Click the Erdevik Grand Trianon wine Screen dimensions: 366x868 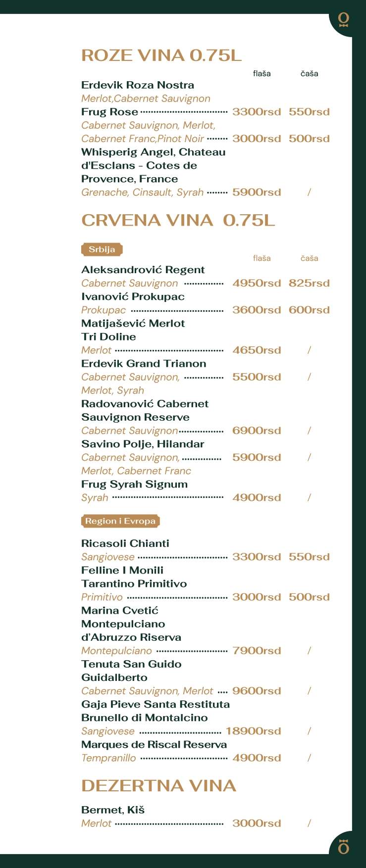pyautogui.click(x=144, y=363)
